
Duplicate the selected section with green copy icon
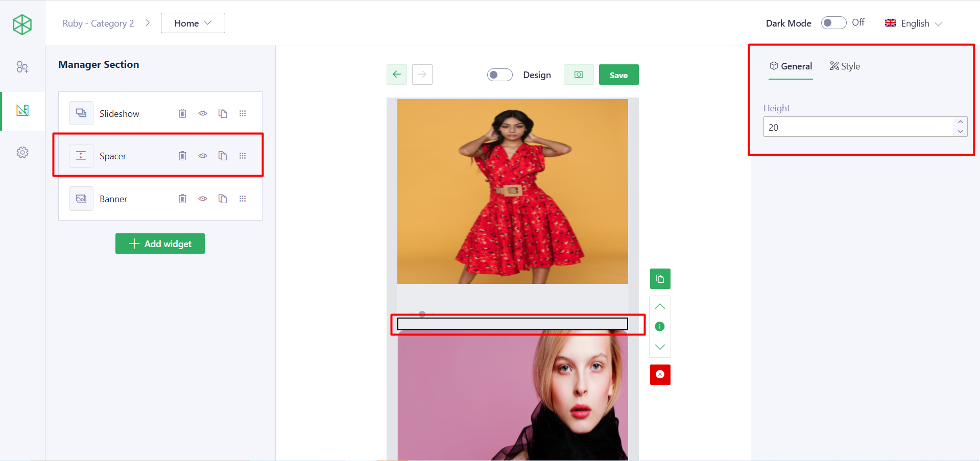click(660, 279)
